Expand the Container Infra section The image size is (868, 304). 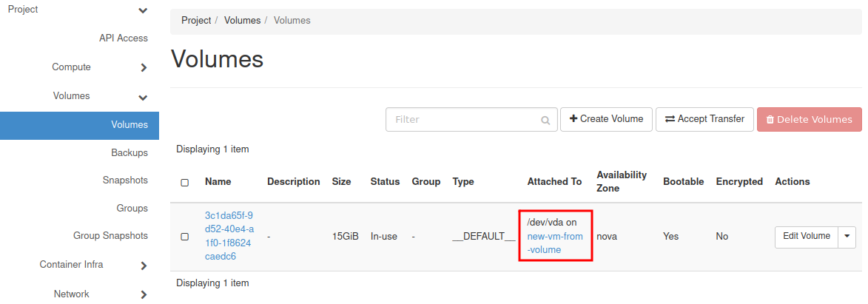(x=143, y=266)
